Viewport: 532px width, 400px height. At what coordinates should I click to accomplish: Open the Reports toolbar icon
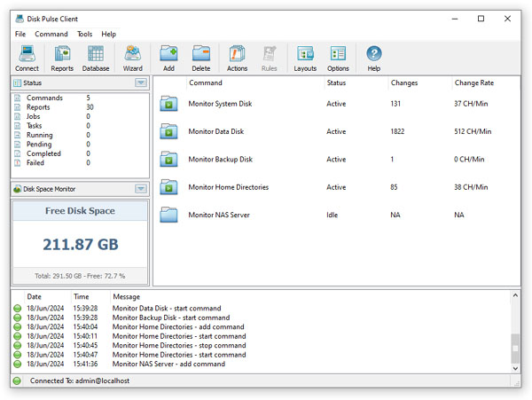point(62,54)
